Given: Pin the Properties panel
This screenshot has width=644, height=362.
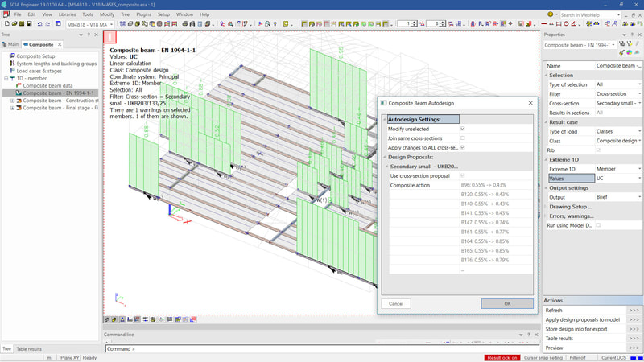Looking at the screenshot, I should click(x=632, y=35).
